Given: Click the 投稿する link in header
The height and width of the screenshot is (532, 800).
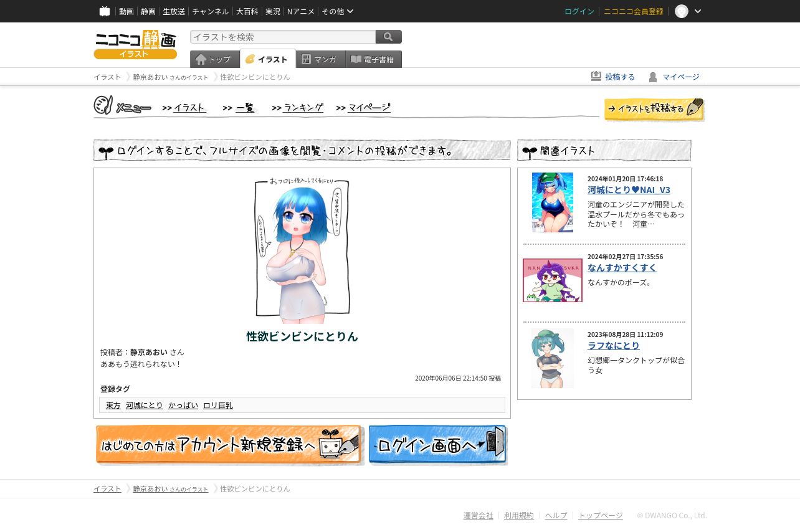Looking at the screenshot, I should click(620, 77).
